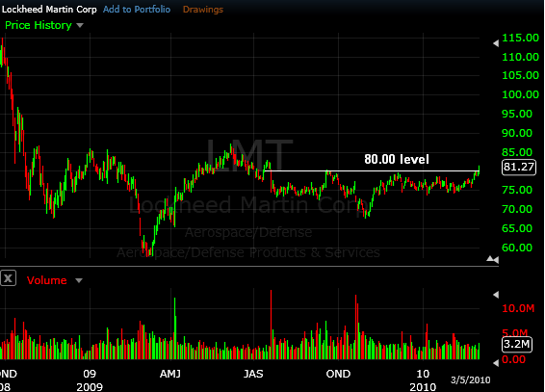
Task: Click the 95.00 price axis label
Action: [x=517, y=114]
